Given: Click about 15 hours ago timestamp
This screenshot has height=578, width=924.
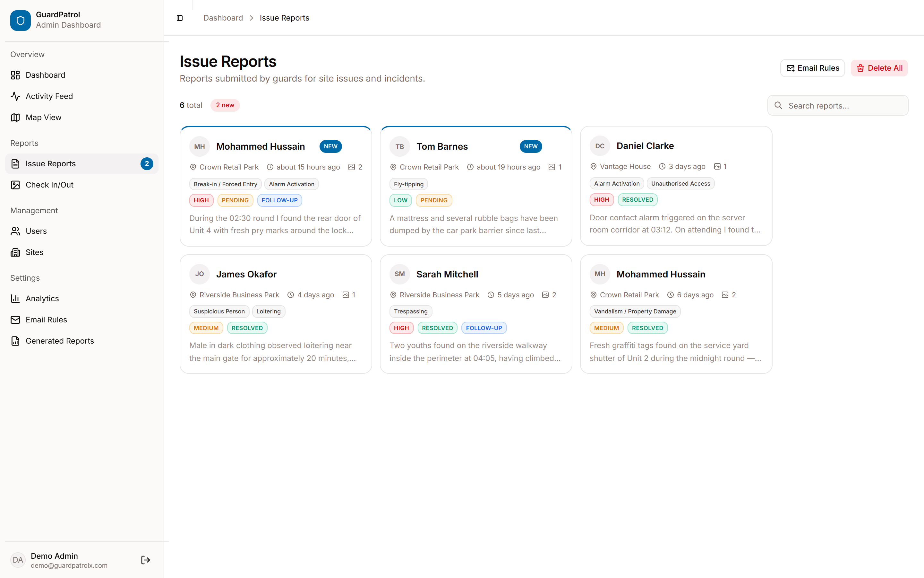Looking at the screenshot, I should coord(308,167).
